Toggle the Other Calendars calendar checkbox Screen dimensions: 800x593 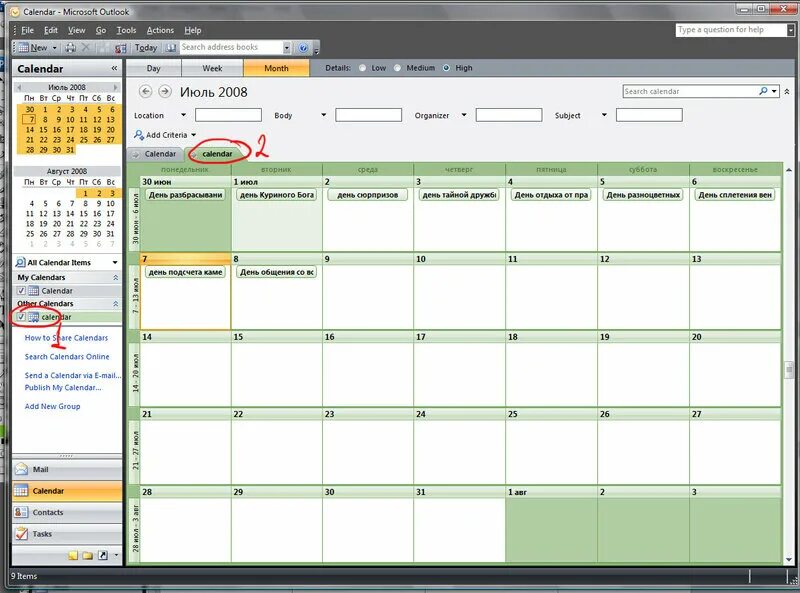21,317
